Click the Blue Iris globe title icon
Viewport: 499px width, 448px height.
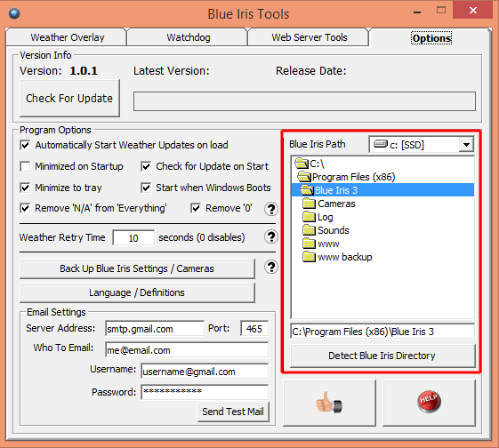(x=14, y=13)
